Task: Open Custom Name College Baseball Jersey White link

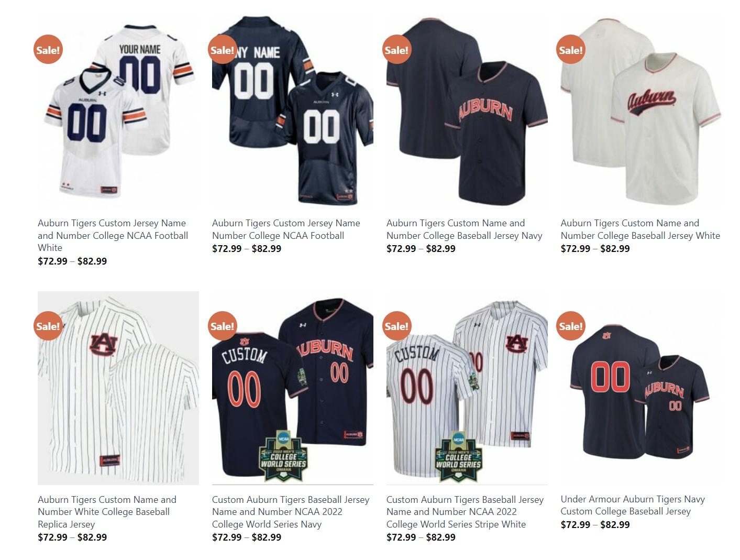Action: click(x=640, y=229)
